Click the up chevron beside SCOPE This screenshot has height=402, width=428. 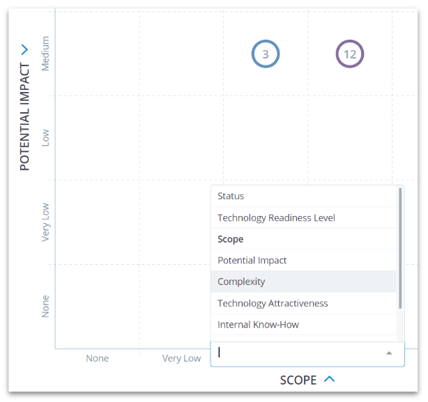pos(329,379)
